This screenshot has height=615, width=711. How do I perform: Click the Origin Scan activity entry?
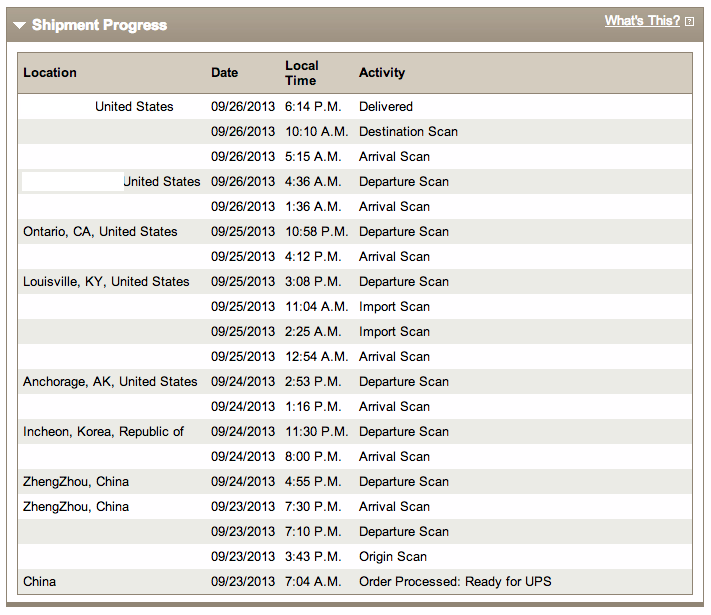pyautogui.click(x=393, y=556)
